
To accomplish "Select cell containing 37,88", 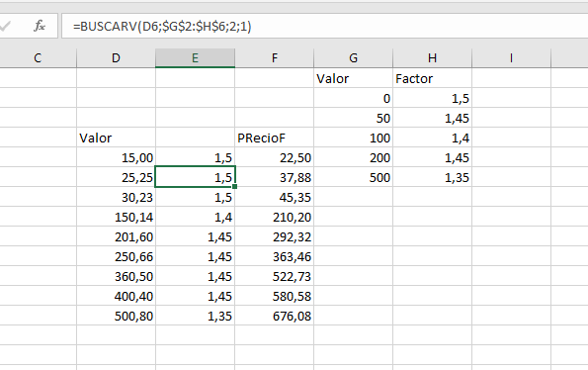I will point(274,177).
